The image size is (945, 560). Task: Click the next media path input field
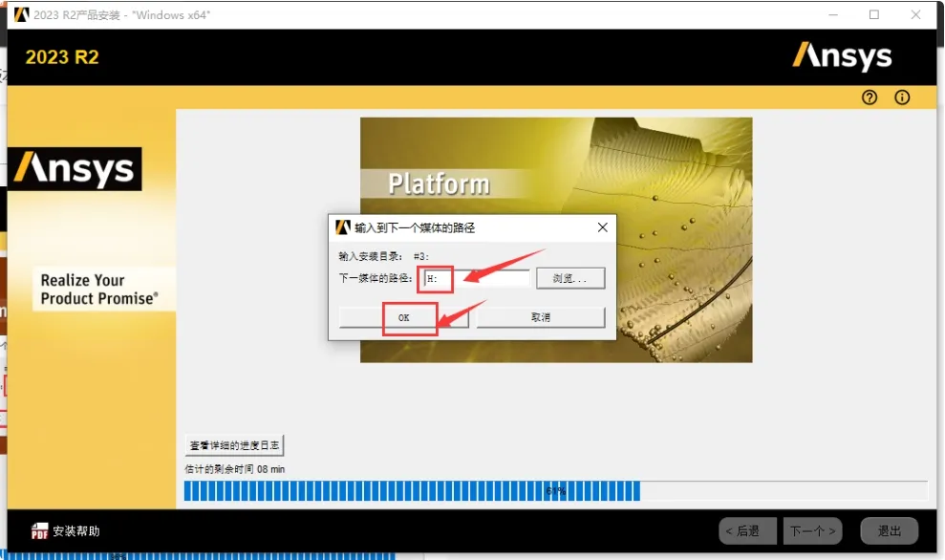pos(476,278)
